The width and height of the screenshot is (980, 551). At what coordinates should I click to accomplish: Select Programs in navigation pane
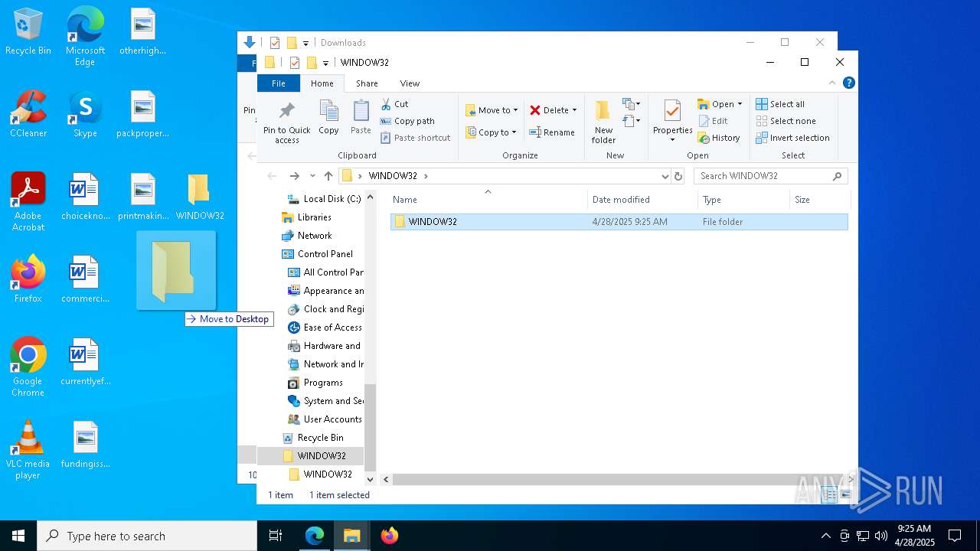(x=315, y=383)
